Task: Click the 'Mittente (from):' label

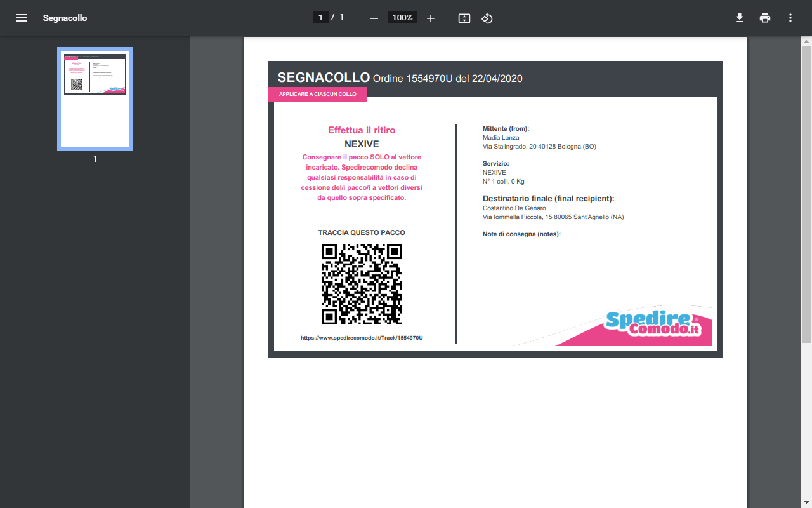Action: point(506,129)
